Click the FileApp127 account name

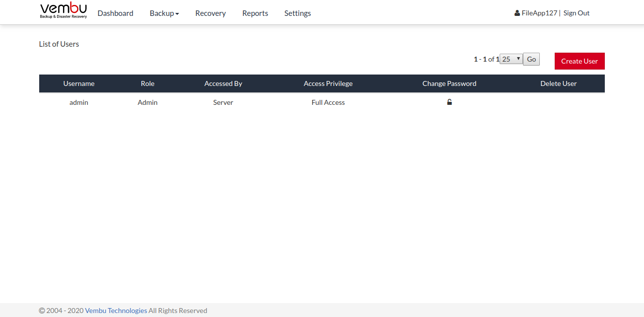tap(539, 13)
